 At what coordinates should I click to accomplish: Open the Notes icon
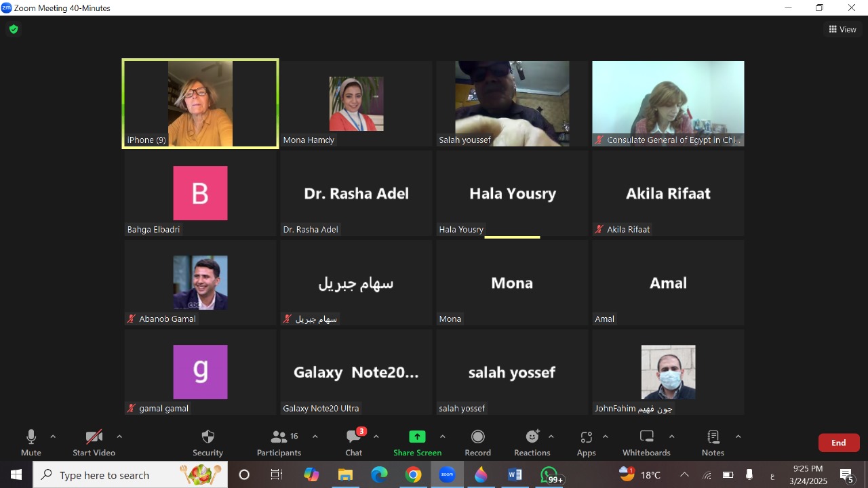pyautogui.click(x=713, y=437)
